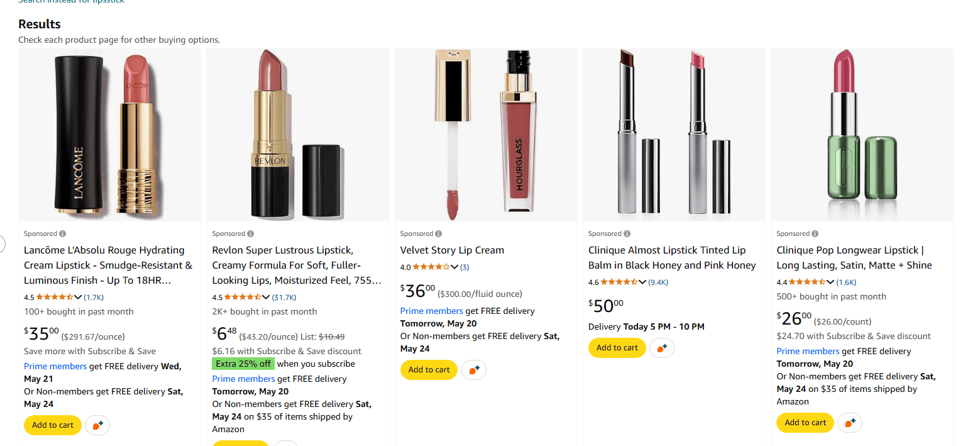The image size is (980, 446).
Task: Click Prime members link under Velvet Story
Action: coord(431,311)
